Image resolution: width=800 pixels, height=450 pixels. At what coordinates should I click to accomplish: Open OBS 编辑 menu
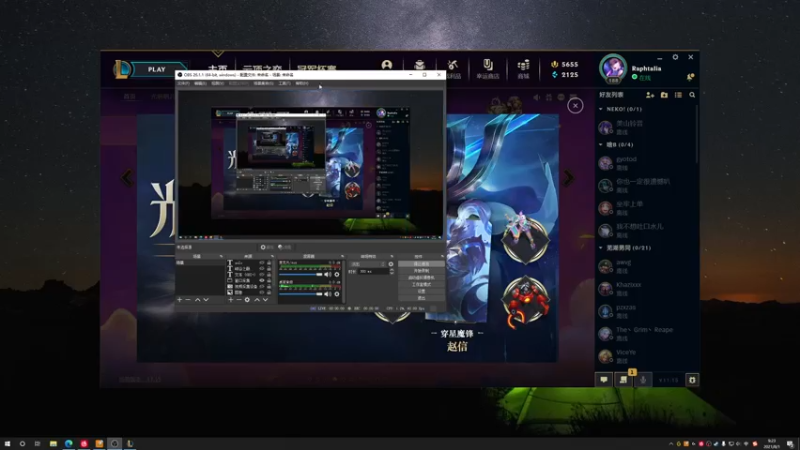(x=200, y=83)
